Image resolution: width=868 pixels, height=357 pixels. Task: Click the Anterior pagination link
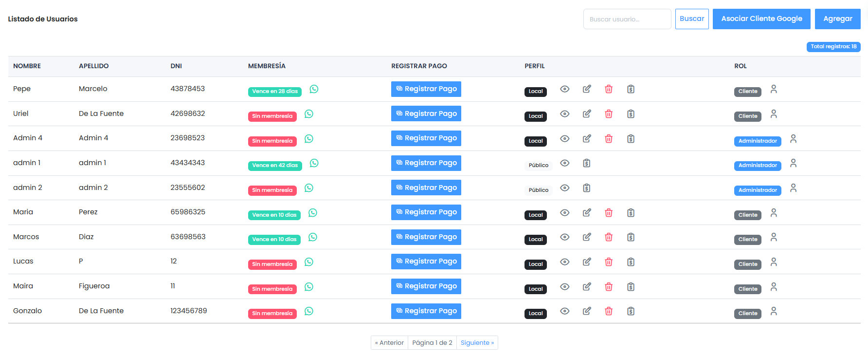point(389,343)
